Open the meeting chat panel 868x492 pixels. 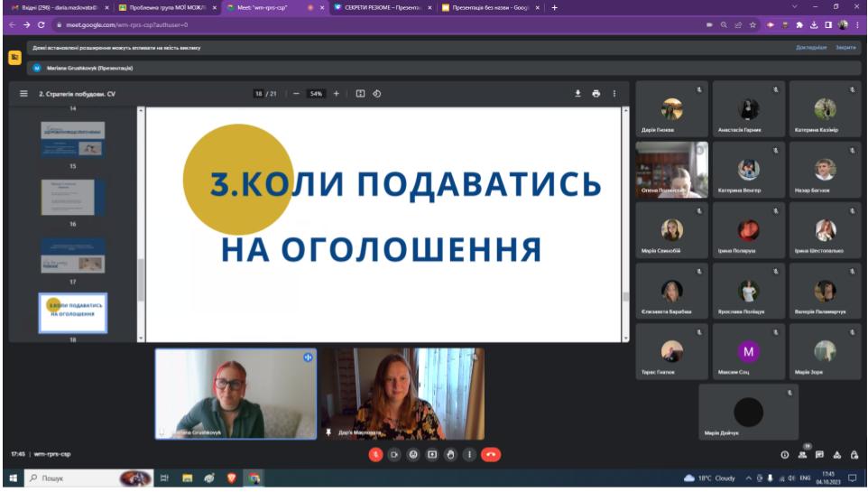pos(821,454)
